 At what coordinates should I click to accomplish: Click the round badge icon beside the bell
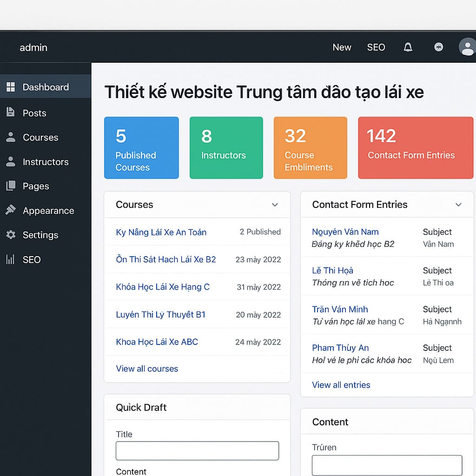[439, 47]
